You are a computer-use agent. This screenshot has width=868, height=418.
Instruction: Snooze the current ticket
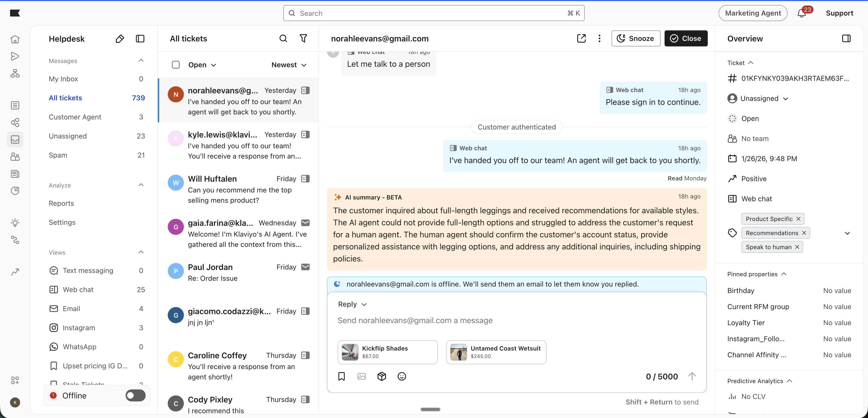coord(635,38)
